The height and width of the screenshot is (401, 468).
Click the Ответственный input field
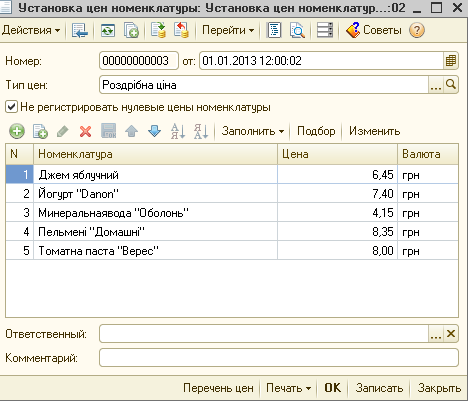(x=263, y=334)
